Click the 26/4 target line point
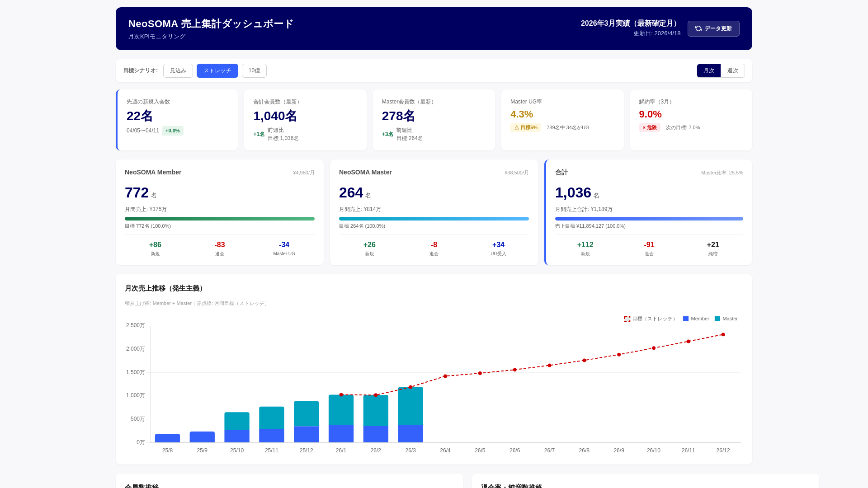The image size is (868, 488). (445, 376)
